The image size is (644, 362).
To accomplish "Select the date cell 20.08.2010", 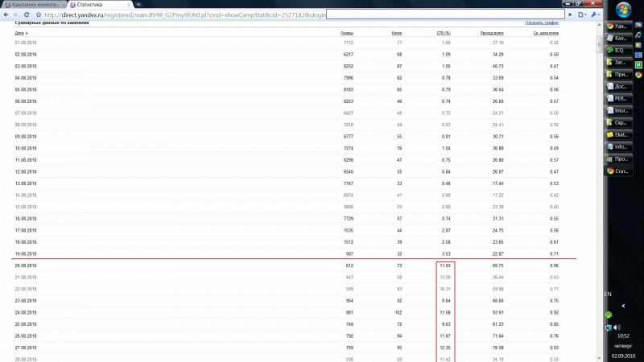I will point(26,266).
